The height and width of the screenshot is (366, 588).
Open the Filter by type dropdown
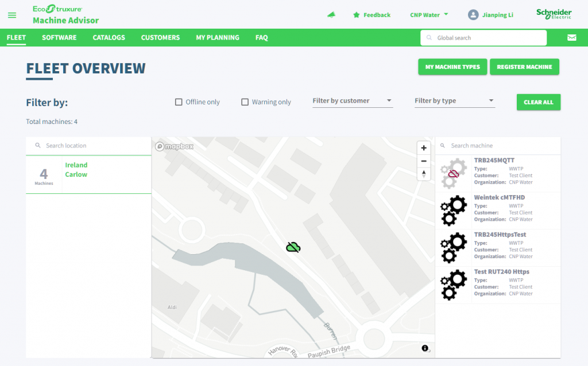pos(455,101)
